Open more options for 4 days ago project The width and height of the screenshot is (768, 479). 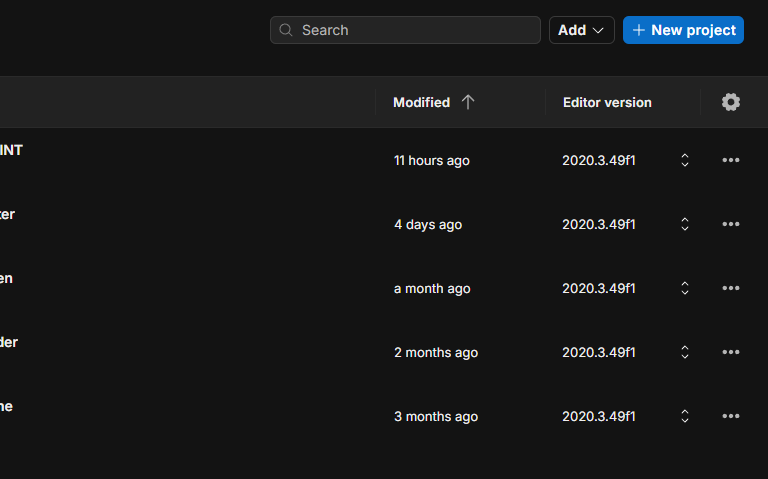click(x=730, y=224)
